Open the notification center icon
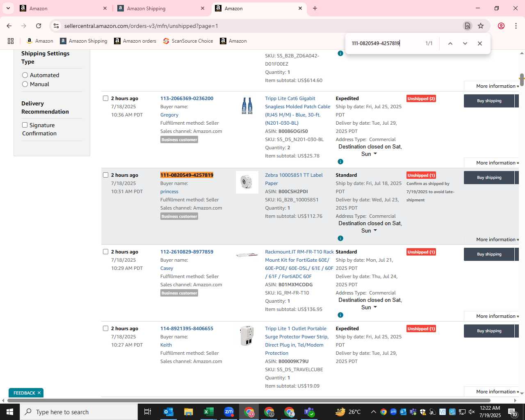Viewport: 525px width, 420px height. tap(513, 412)
